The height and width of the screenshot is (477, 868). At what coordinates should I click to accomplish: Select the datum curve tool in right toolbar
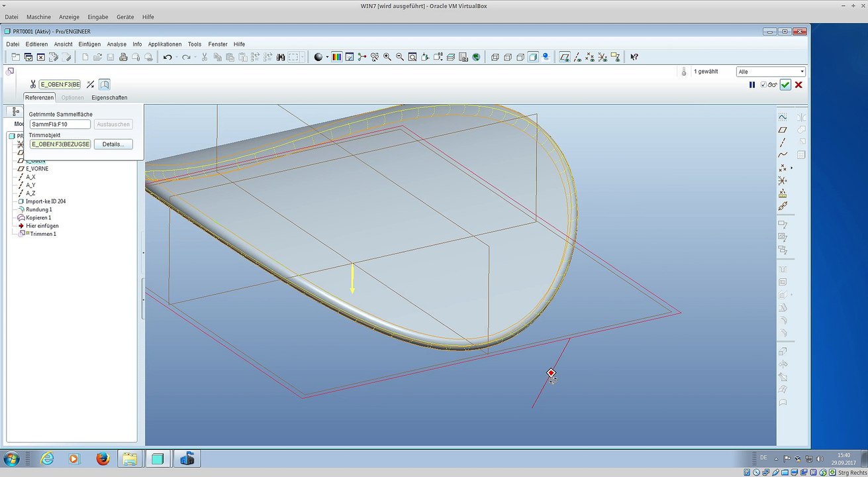coord(783,155)
